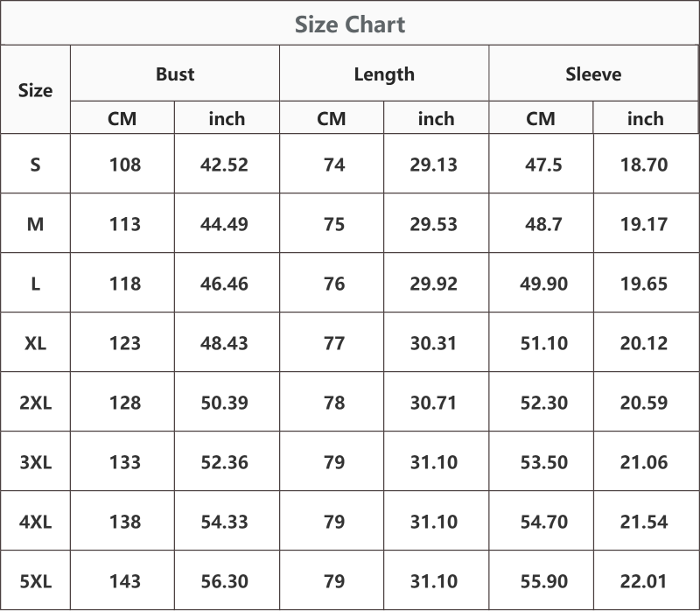Image resolution: width=700 pixels, height=611 pixels.
Task: Click the 2XL size row label
Action: coord(35,403)
